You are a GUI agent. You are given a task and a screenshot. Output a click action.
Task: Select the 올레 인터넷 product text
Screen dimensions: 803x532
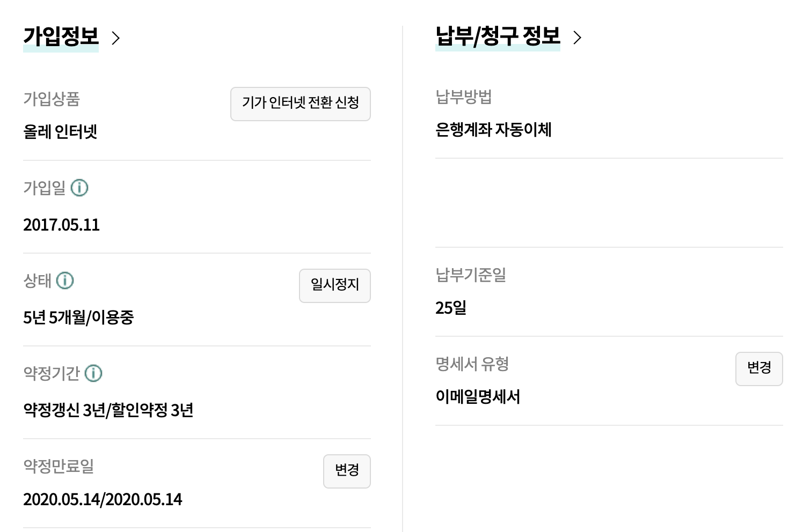[60, 132]
